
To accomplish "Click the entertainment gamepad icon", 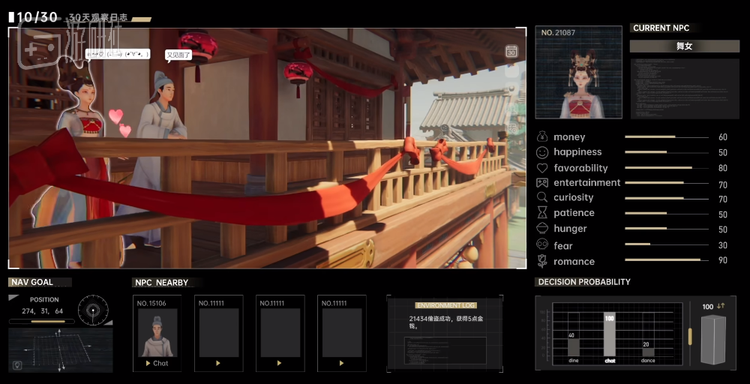I will click(541, 183).
